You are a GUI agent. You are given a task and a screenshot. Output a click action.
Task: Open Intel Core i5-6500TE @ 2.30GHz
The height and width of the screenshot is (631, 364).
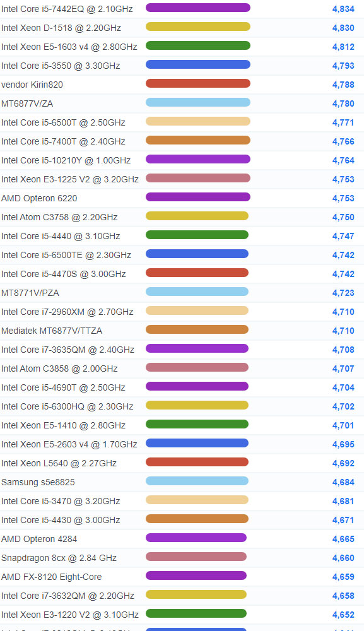[66, 255]
